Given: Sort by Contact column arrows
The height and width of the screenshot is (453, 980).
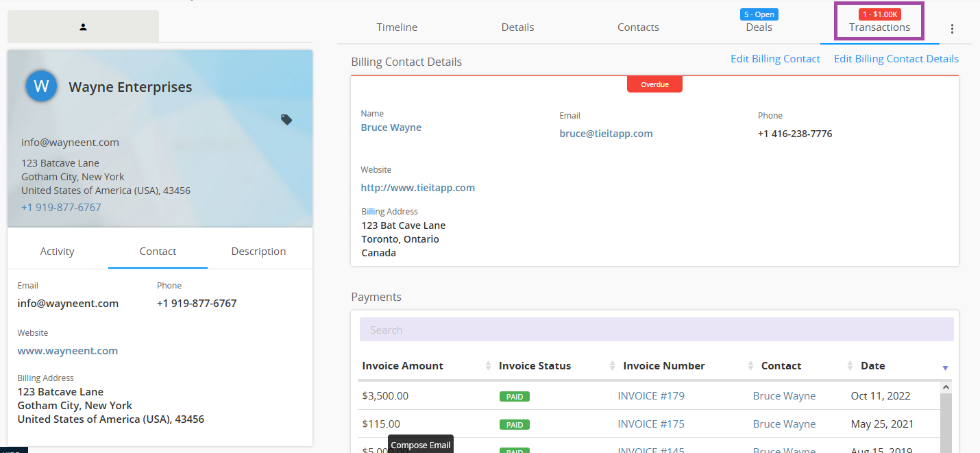Looking at the screenshot, I should click(850, 366).
